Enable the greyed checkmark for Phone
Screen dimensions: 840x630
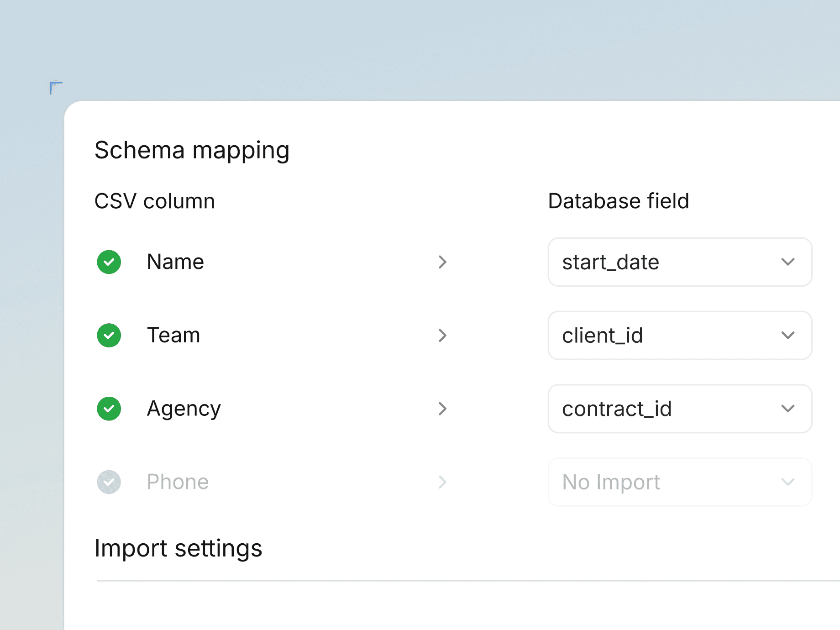click(x=109, y=482)
